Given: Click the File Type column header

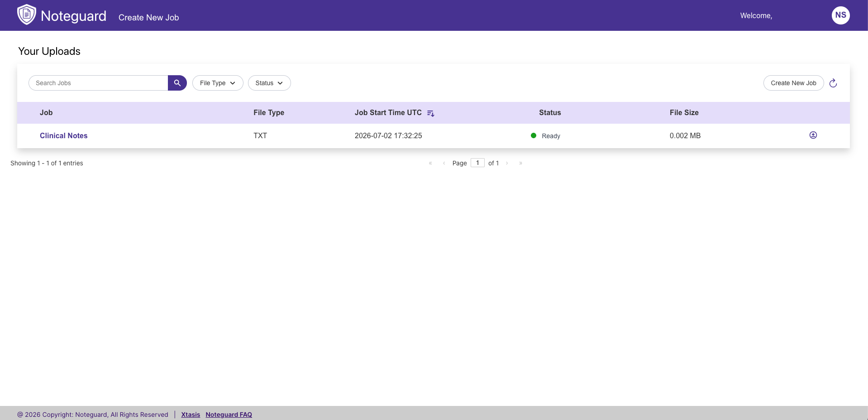Looking at the screenshot, I should [269, 112].
